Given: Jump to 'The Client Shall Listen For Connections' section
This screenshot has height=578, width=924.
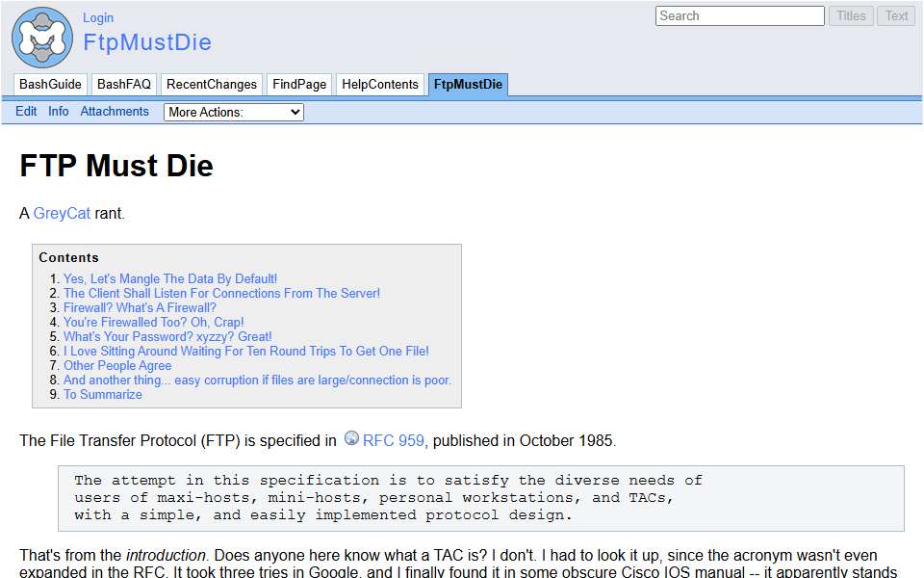Looking at the screenshot, I should 221,293.
